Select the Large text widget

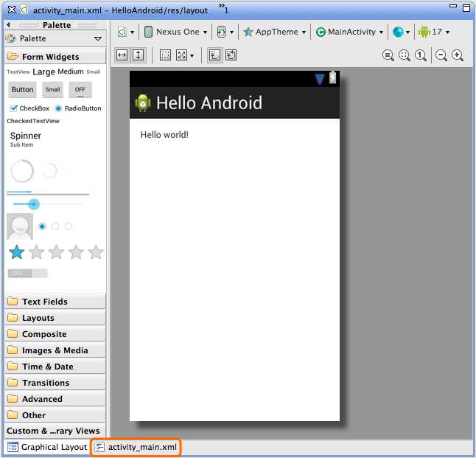43,72
